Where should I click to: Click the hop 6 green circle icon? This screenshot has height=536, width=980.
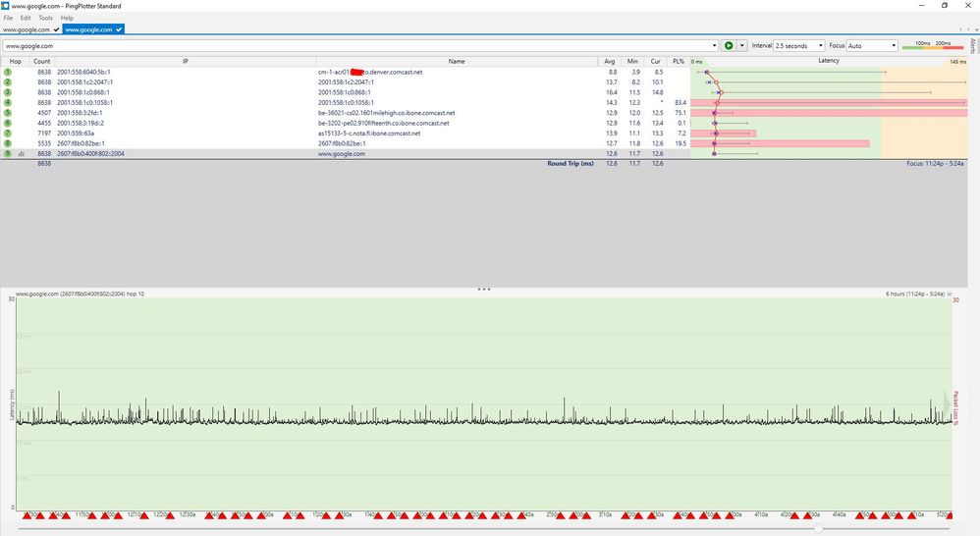pyautogui.click(x=8, y=123)
